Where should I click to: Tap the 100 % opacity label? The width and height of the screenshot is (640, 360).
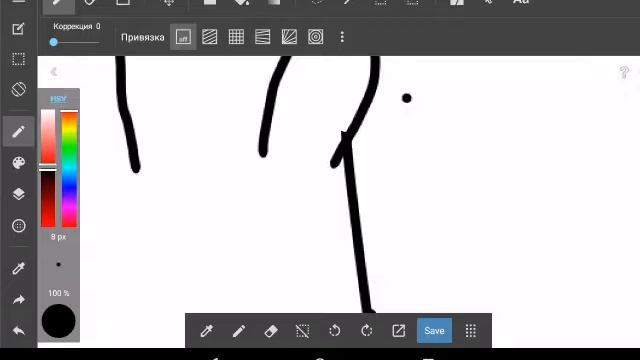58,293
